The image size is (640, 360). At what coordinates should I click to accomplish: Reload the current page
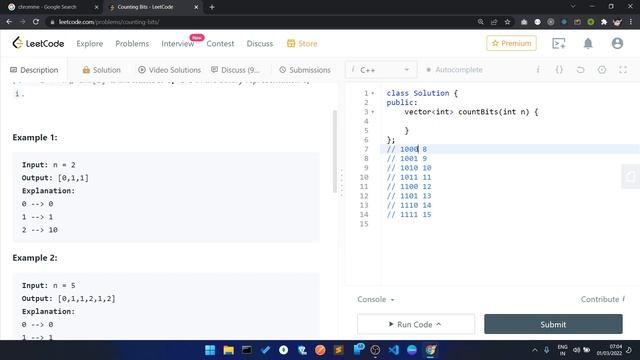tap(36, 22)
